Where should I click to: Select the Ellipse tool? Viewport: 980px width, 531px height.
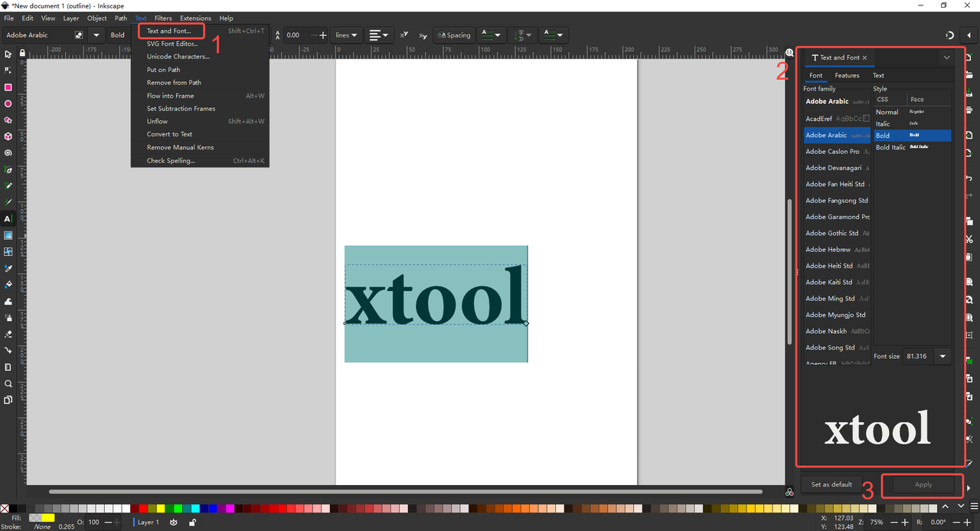[8, 103]
